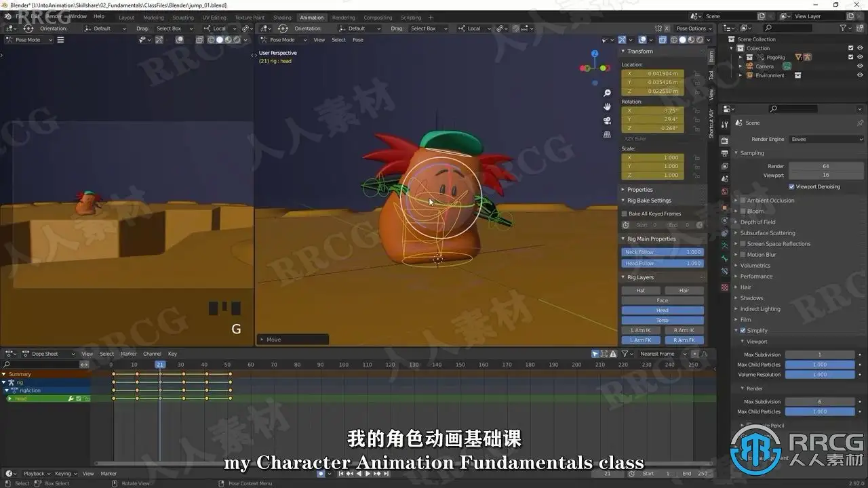Viewport: 868px width, 488px height.
Task: Adjust the Neck Follow slider
Action: pyautogui.click(x=663, y=252)
